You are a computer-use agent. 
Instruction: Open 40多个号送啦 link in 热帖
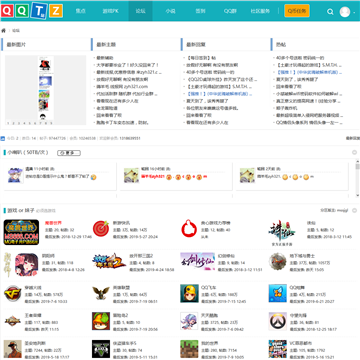[x=300, y=58]
